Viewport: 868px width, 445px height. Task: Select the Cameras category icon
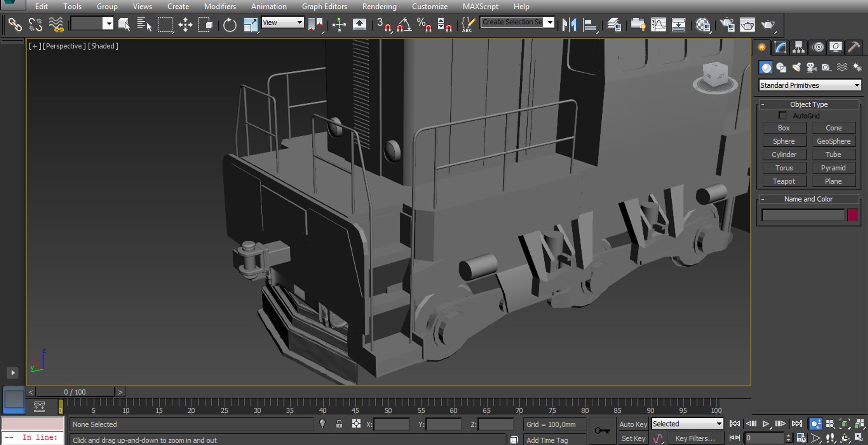[x=811, y=67]
